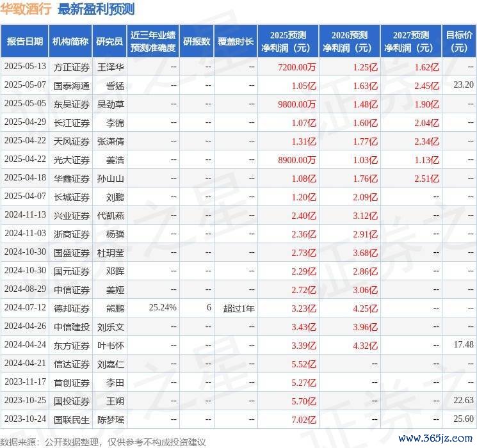Select the 德邦证券 institution cell
Image resolution: width=477 pixels, height=448 pixels.
click(72, 308)
